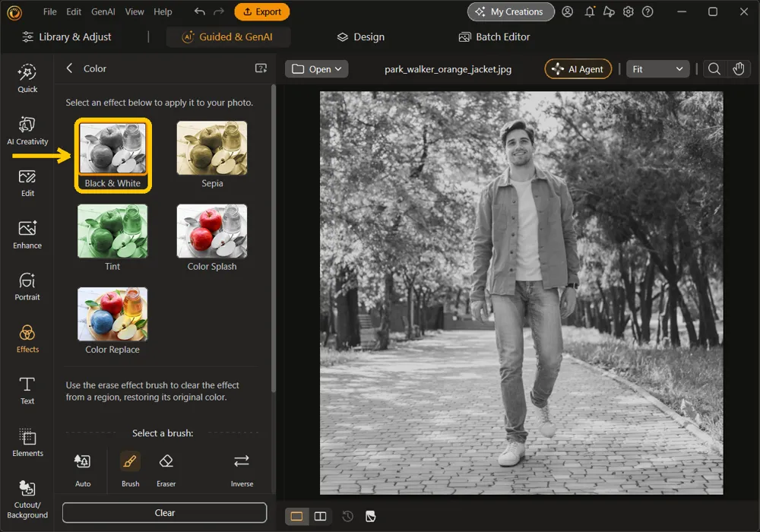Open Cutout/Background sidebar tool

pyautogui.click(x=27, y=499)
